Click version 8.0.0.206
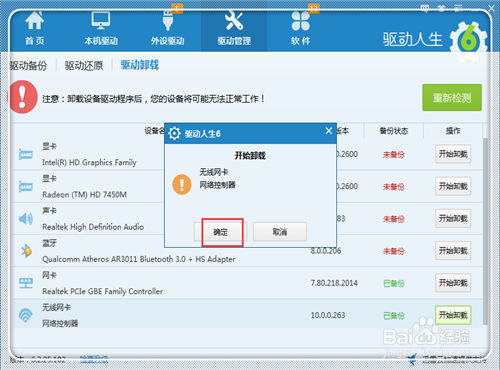This screenshot has width=500, height=370. point(326,251)
